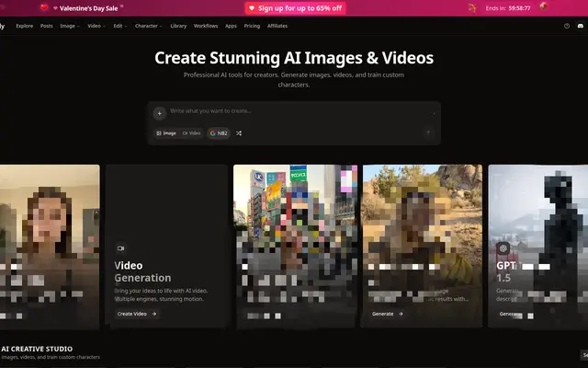Go to the Pricing page
Image resolution: width=588 pixels, height=368 pixels.
[252, 26]
